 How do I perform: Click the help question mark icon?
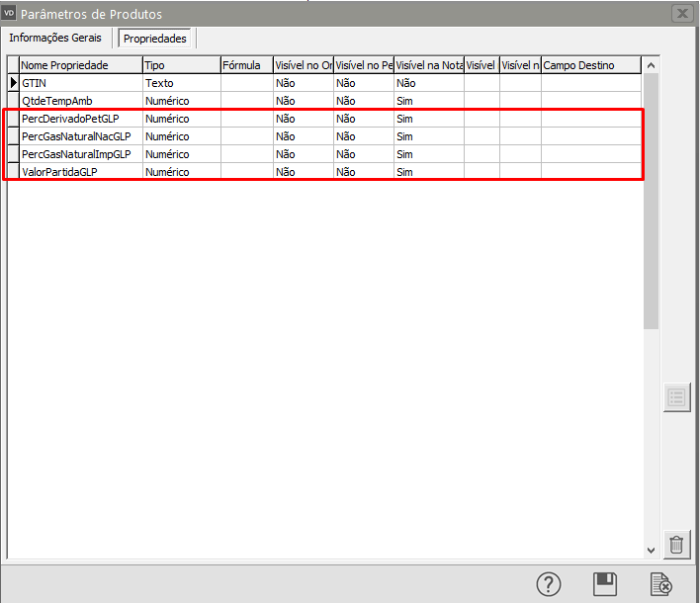pos(549,584)
